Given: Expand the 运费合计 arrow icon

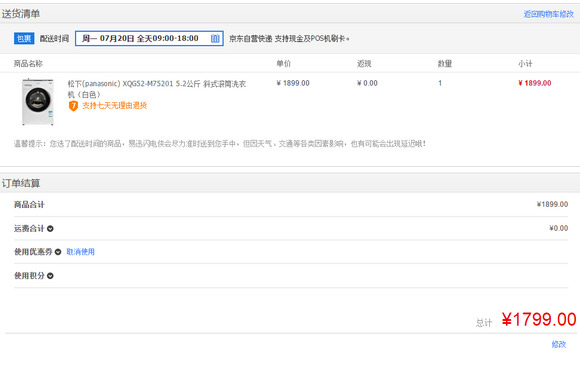Looking at the screenshot, I should 50,229.
